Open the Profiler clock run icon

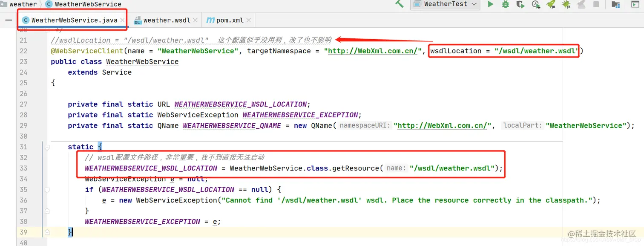tap(536, 4)
